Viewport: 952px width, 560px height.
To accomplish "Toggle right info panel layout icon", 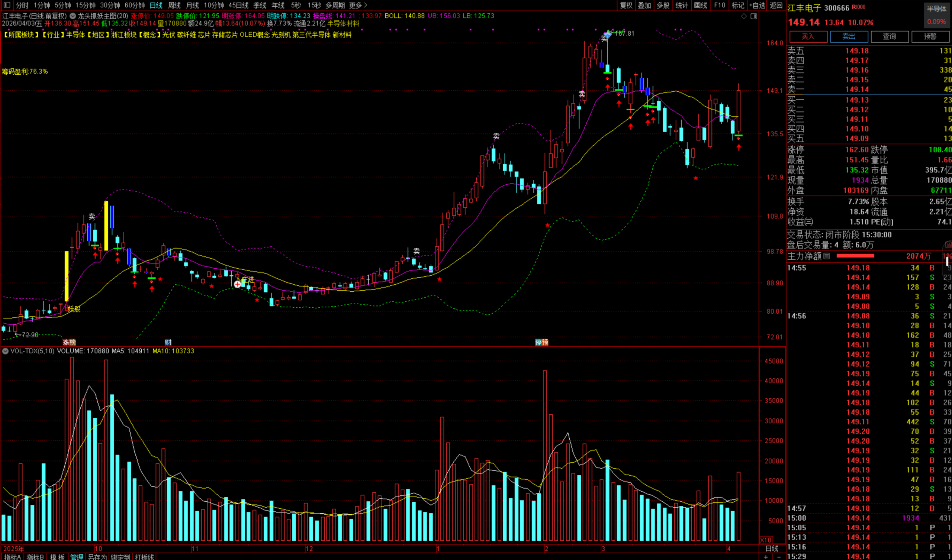I will coord(754,16).
